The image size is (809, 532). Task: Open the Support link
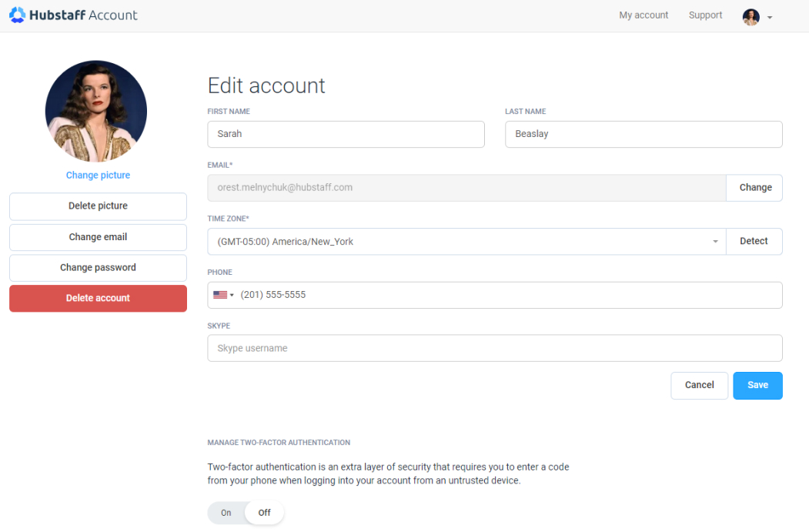tap(705, 15)
